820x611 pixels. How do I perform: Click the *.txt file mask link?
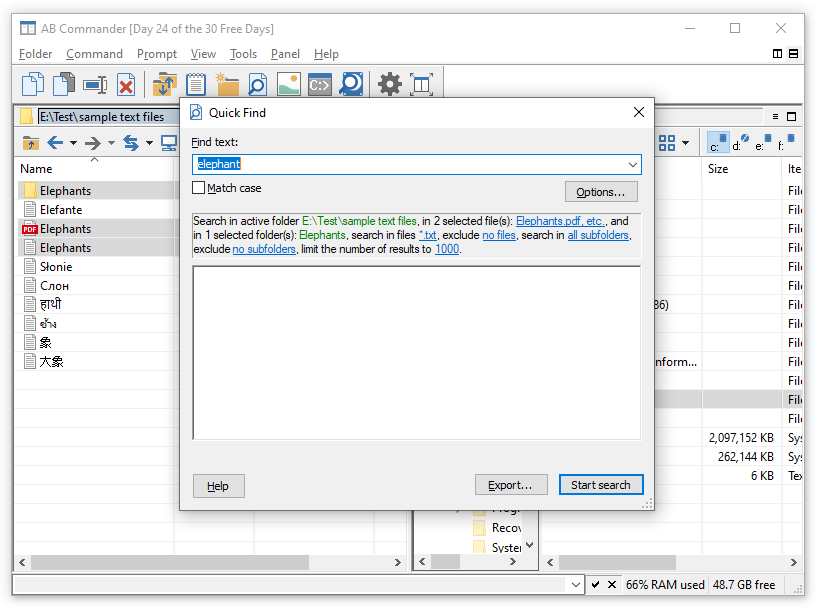pyautogui.click(x=428, y=235)
